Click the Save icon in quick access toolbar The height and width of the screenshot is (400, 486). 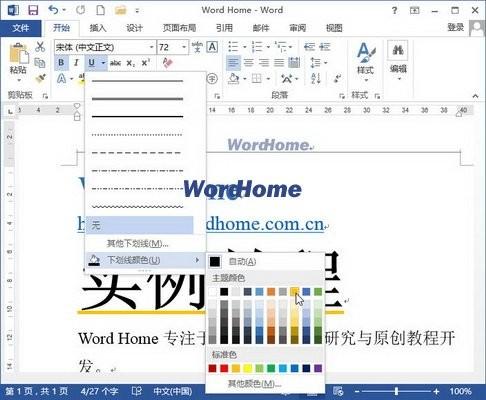33,10
